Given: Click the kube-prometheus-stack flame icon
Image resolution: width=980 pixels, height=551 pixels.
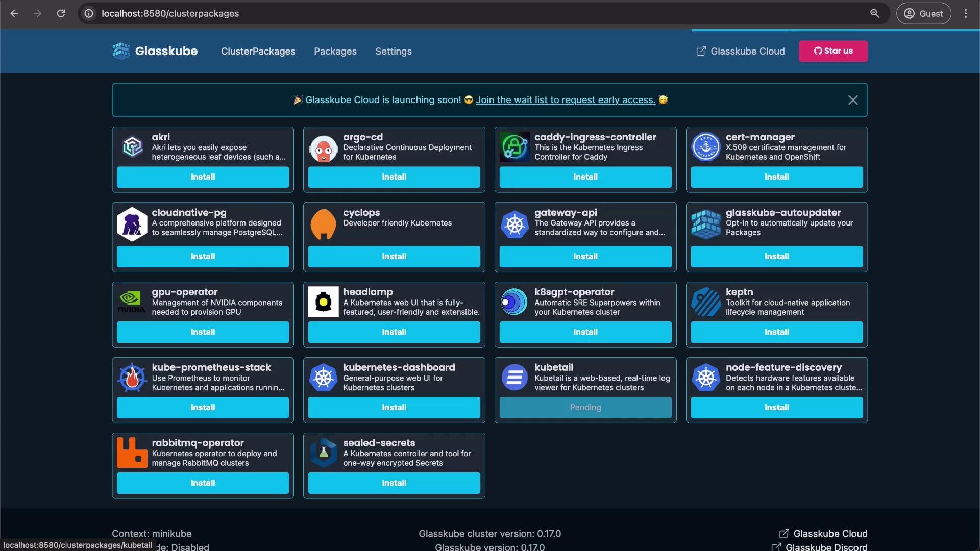Looking at the screenshot, I should coord(132,377).
